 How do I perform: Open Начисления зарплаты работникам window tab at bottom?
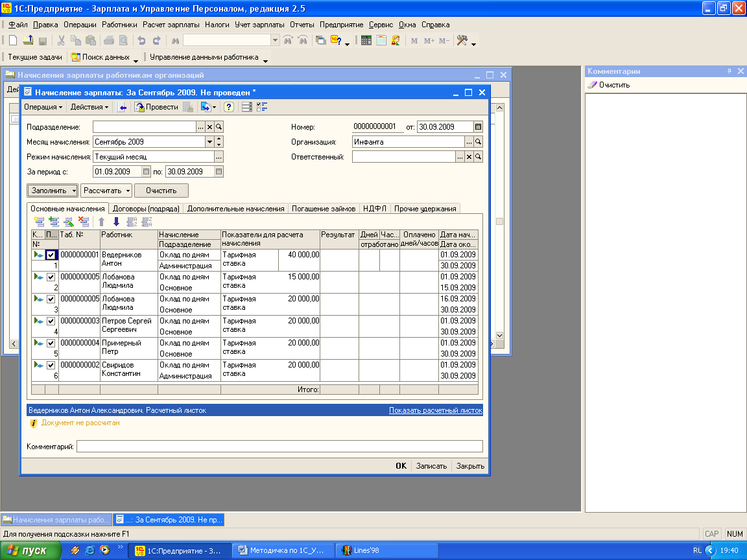(x=56, y=520)
